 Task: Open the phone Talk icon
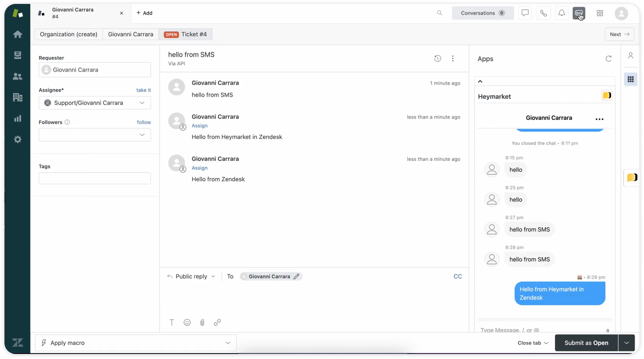point(543,13)
